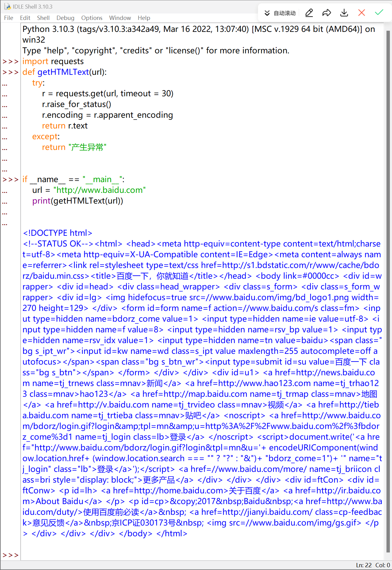This screenshot has width=392, height=570.
Task: Click the red X cancel icon
Action: [362, 13]
